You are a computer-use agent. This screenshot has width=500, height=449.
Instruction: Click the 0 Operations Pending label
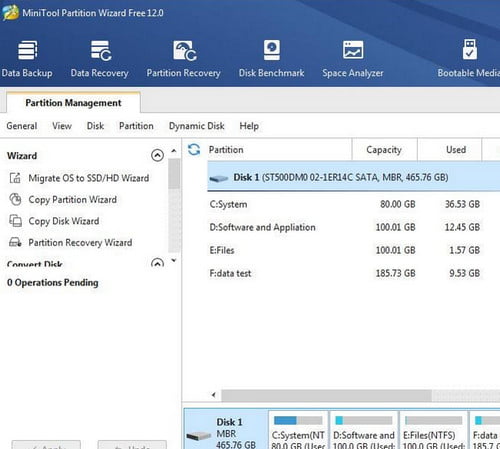point(53,283)
